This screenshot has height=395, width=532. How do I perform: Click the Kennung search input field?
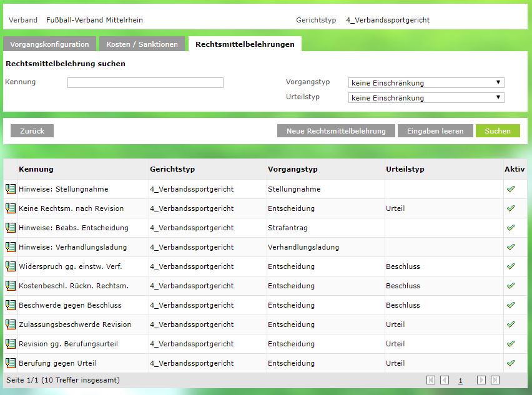click(145, 83)
